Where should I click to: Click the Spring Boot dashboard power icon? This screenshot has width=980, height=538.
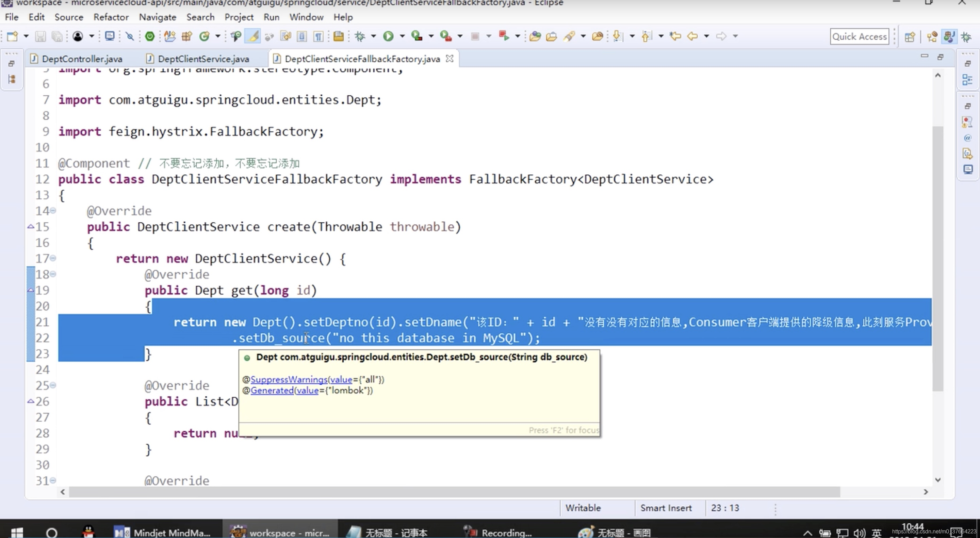click(150, 36)
